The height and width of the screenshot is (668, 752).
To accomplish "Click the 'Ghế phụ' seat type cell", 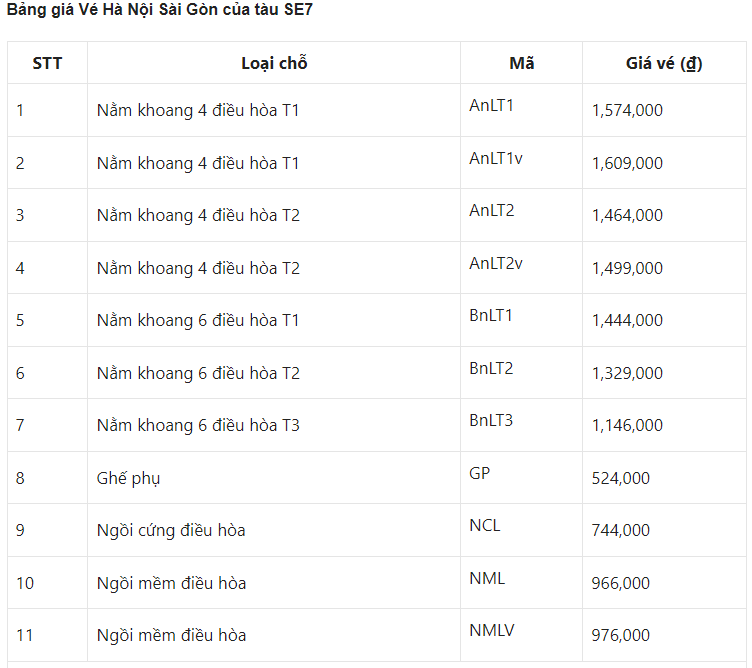I will pos(128,478).
